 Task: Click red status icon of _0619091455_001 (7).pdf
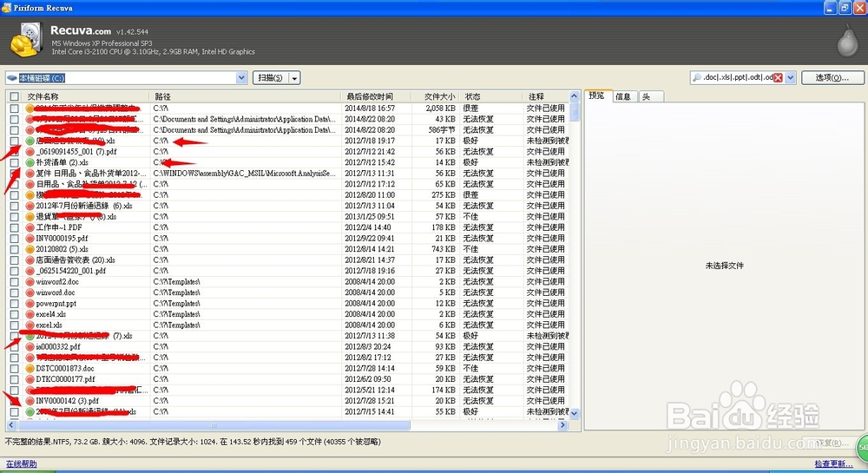pos(30,152)
